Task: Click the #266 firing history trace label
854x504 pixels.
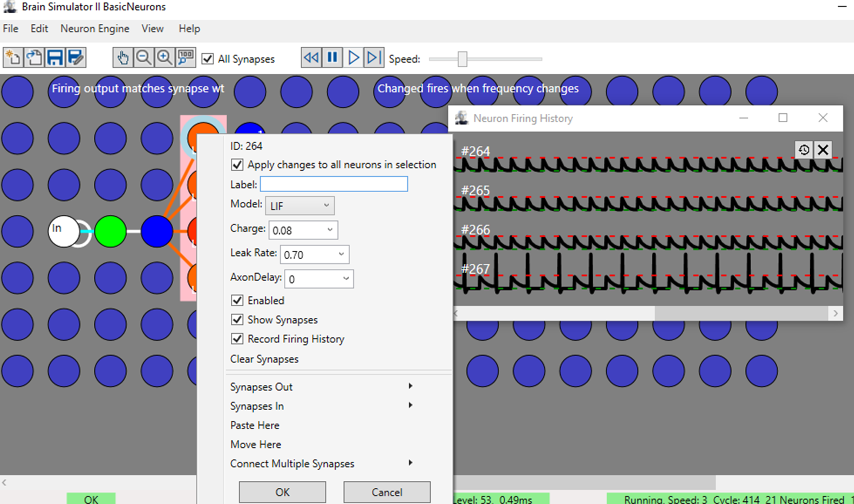Action: click(x=476, y=230)
